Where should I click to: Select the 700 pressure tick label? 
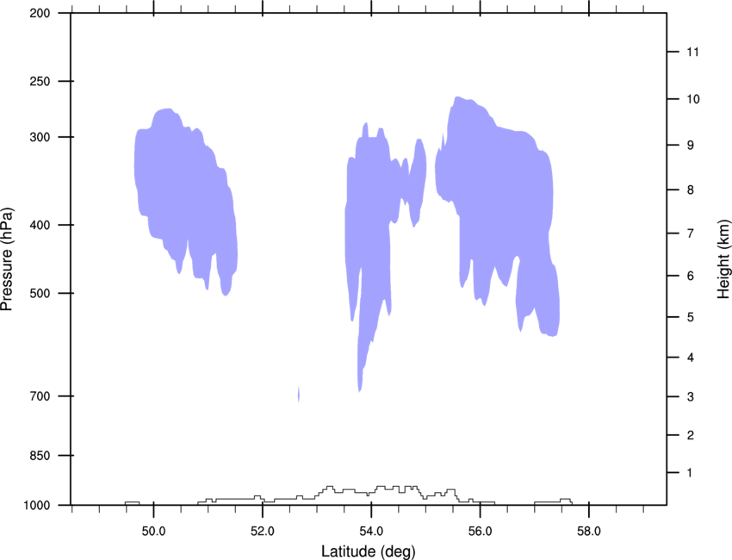[40, 396]
